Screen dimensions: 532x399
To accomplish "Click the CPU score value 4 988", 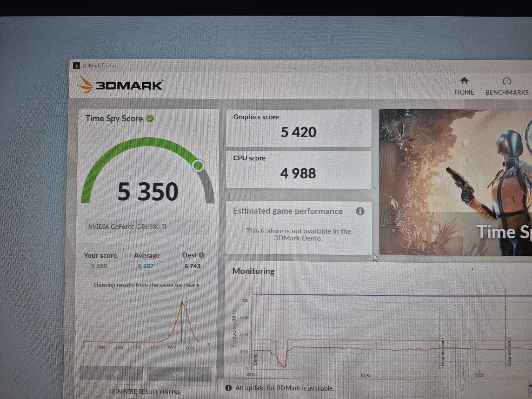I will 298,173.
